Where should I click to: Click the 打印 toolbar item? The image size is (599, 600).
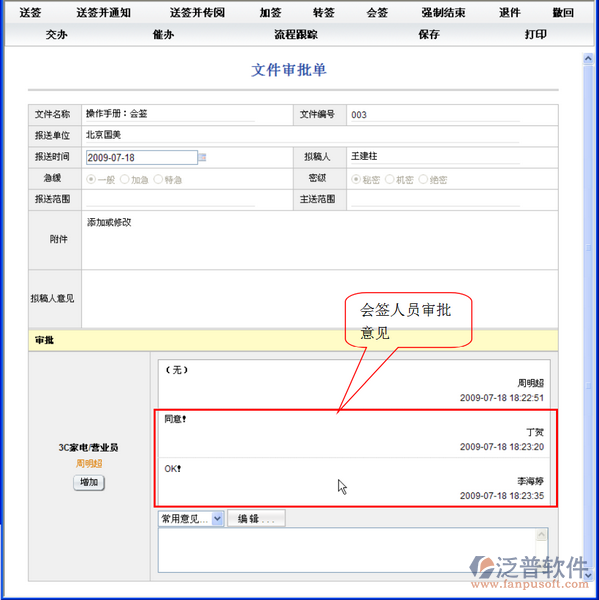point(535,35)
